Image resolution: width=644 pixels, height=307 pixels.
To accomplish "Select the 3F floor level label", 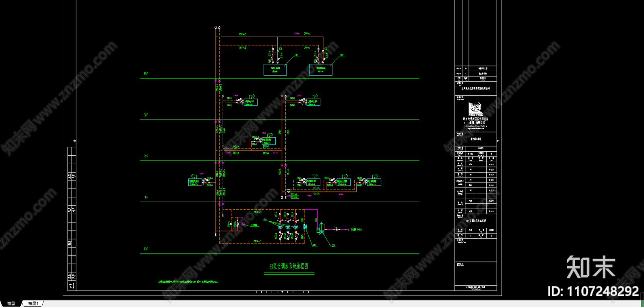I will (x=146, y=115).
